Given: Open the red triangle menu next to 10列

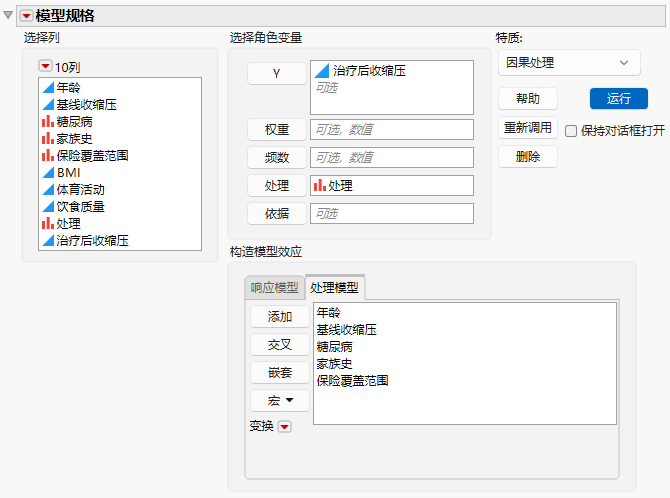Looking at the screenshot, I should 45,66.
